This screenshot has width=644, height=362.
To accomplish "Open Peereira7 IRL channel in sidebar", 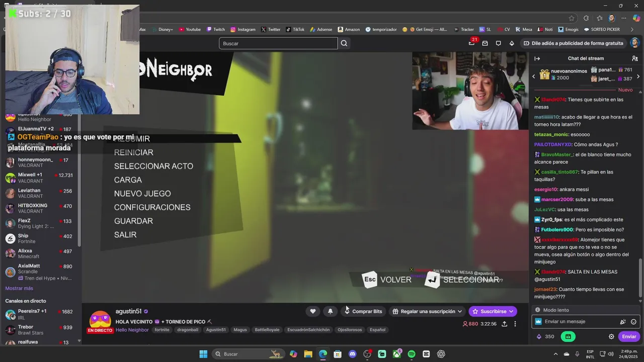I will tap(41, 314).
